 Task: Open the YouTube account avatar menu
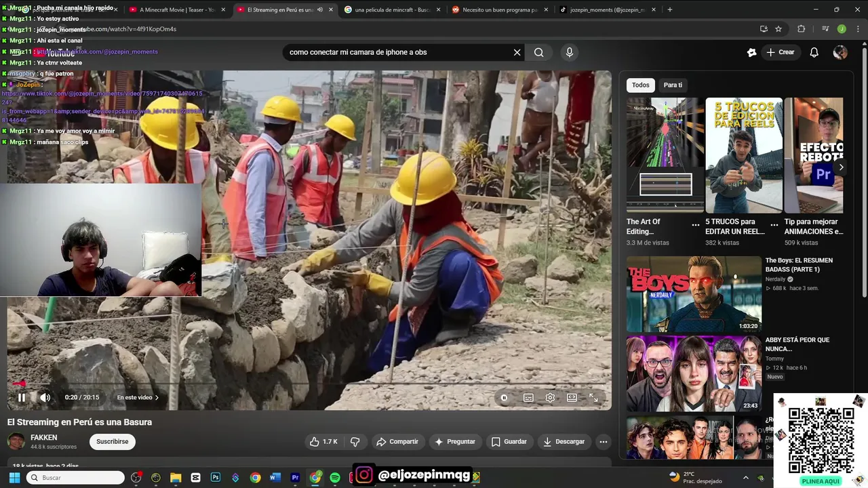click(x=840, y=52)
